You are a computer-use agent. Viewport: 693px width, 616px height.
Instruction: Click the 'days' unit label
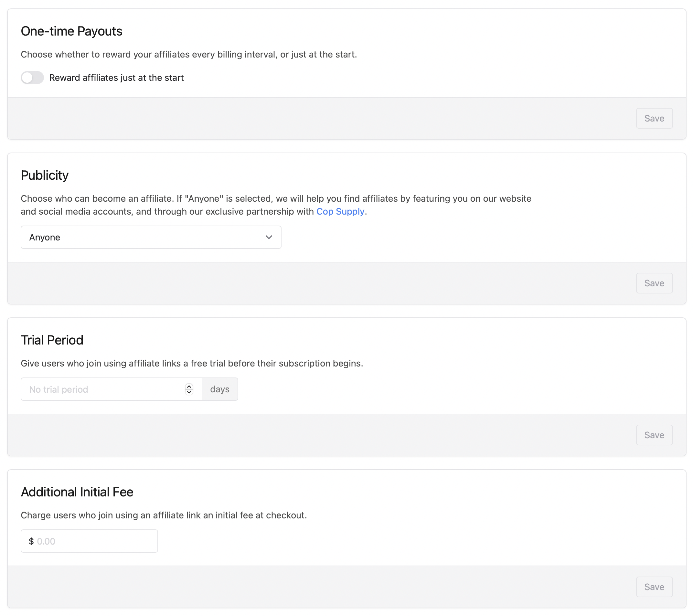(x=220, y=389)
